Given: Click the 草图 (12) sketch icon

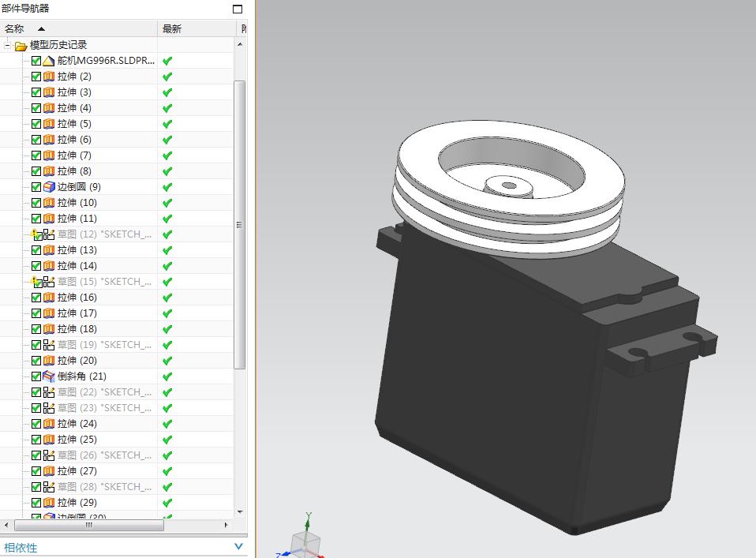Looking at the screenshot, I should (49, 234).
